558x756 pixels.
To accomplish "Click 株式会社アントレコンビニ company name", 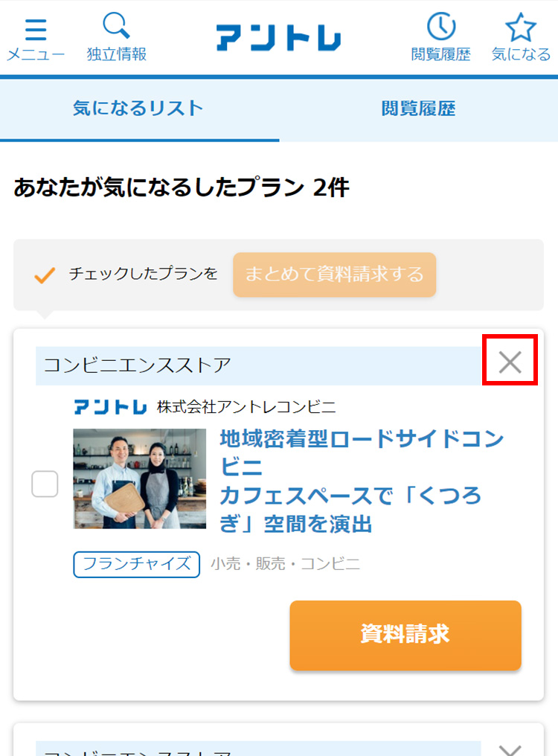I will point(246,407).
